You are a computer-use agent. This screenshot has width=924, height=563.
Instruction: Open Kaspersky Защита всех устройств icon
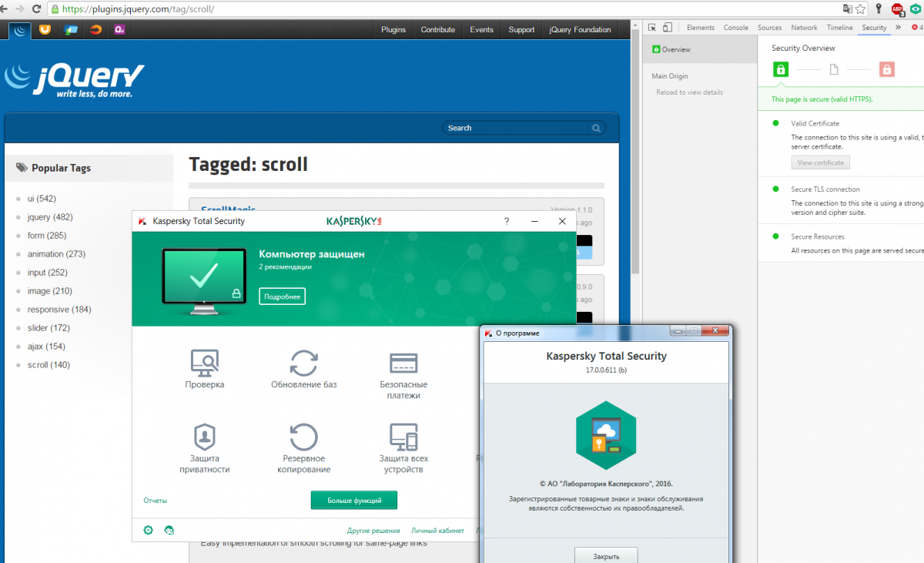[403, 437]
